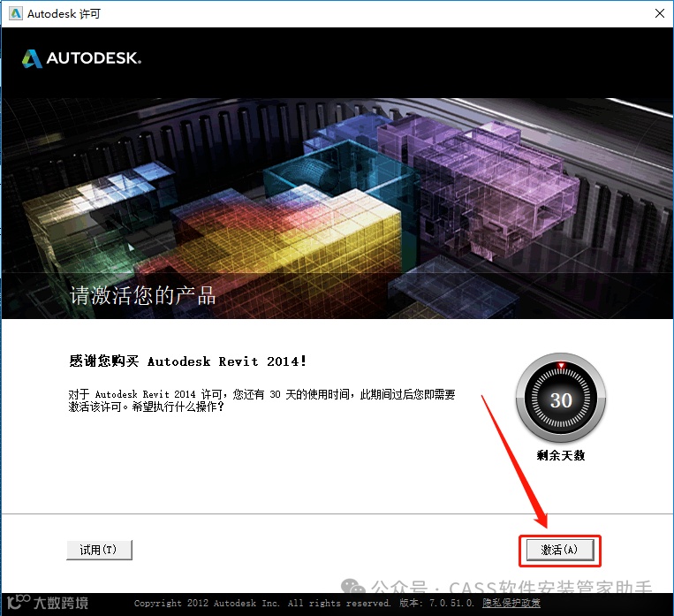Click the Autodesk 许可 title bar text
The image size is (674, 616).
tap(64, 14)
